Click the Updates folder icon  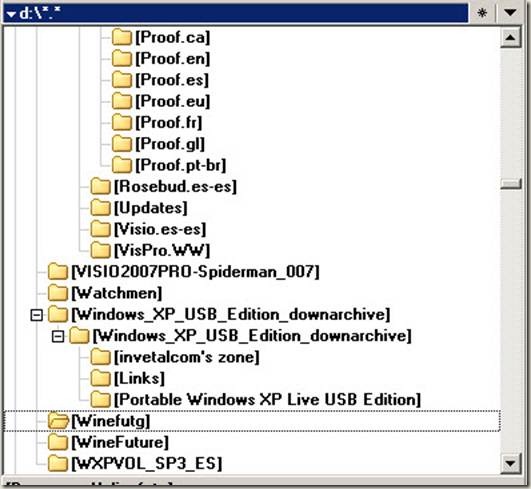coord(101,208)
